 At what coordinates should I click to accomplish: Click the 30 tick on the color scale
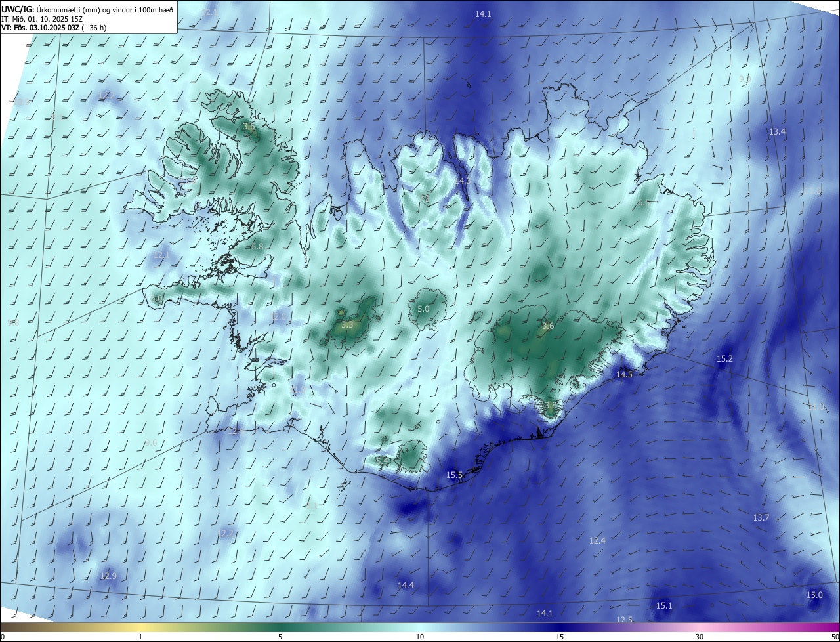coord(700,637)
